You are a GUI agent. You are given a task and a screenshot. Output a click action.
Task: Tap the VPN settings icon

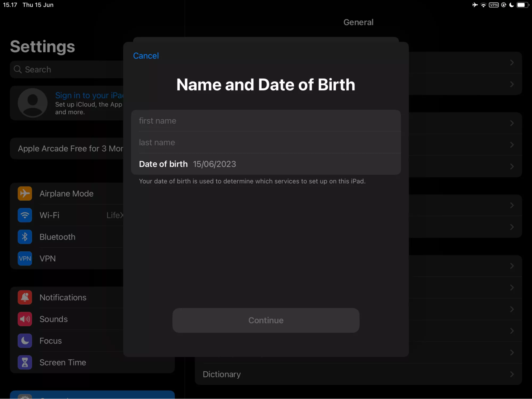click(x=25, y=258)
